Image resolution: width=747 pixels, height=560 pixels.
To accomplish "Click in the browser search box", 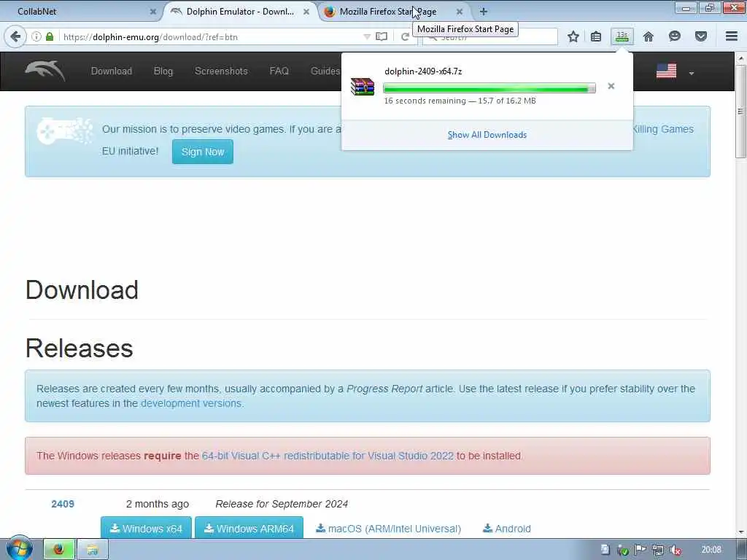I will tap(490, 36).
